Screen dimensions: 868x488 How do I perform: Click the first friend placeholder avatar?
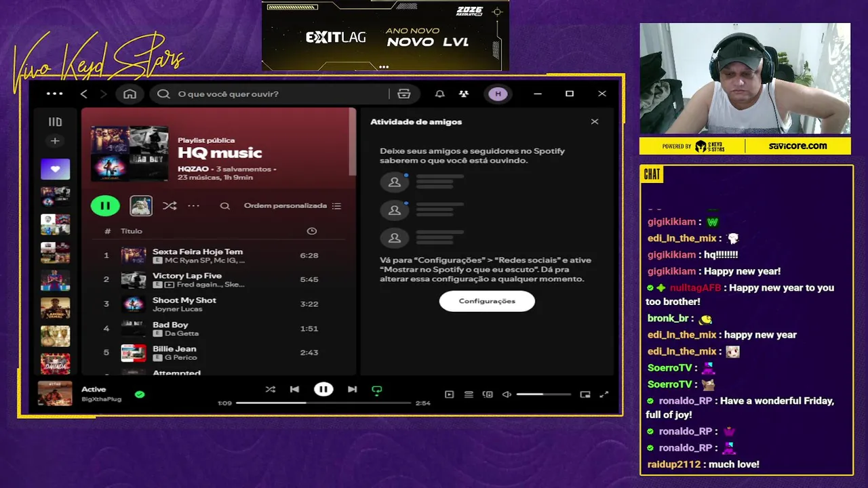point(394,182)
